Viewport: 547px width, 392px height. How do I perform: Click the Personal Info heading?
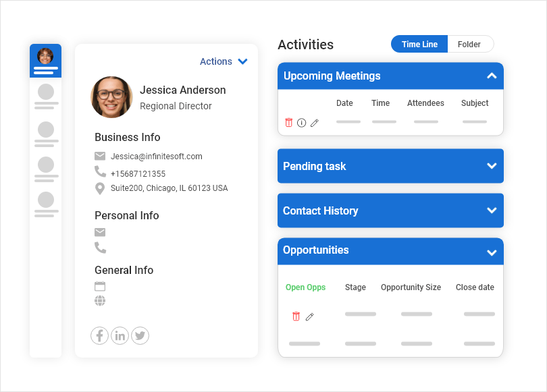[127, 215]
